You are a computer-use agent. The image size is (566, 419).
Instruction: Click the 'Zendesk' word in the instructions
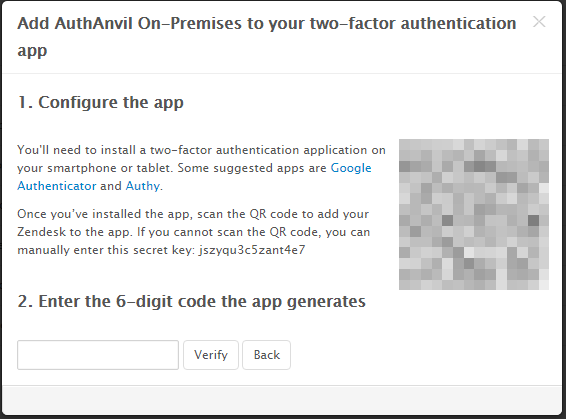(x=42, y=232)
